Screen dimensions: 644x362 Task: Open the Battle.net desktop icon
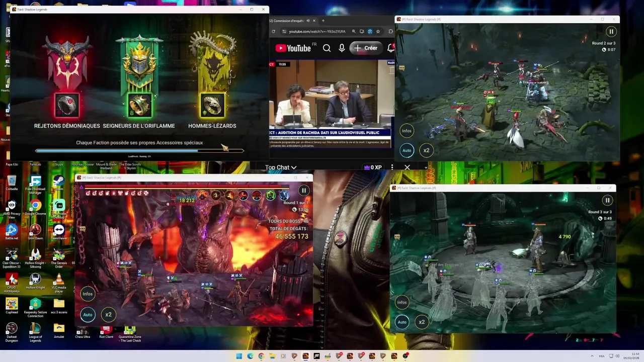click(x=11, y=232)
